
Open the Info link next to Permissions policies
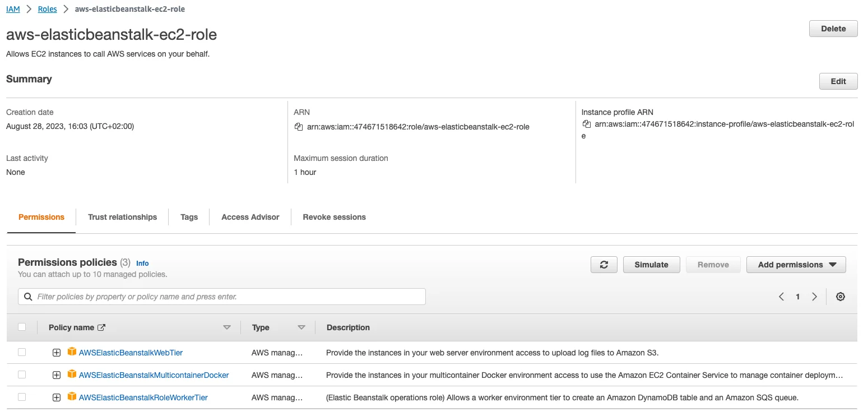point(142,263)
